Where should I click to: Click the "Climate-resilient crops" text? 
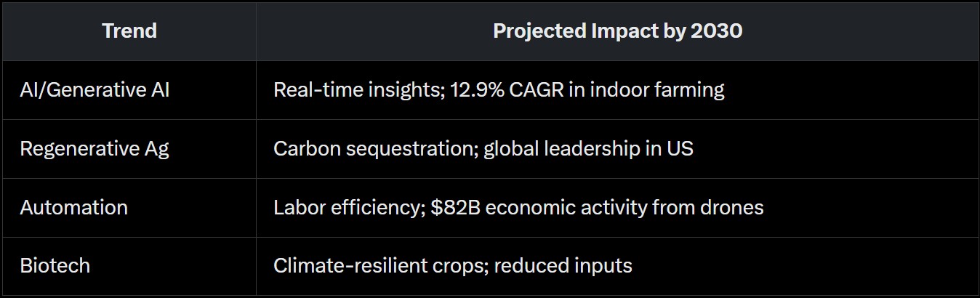point(377,266)
